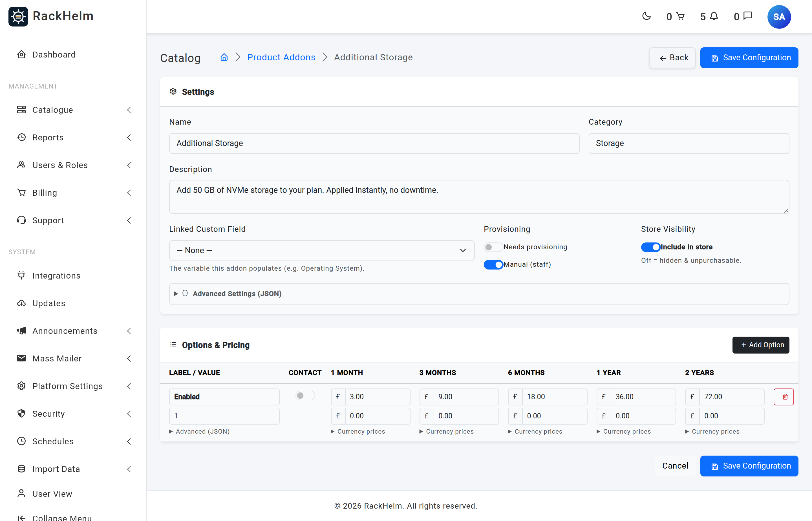
Task: Expand the Catalogue sidebar menu
Action: [73, 110]
